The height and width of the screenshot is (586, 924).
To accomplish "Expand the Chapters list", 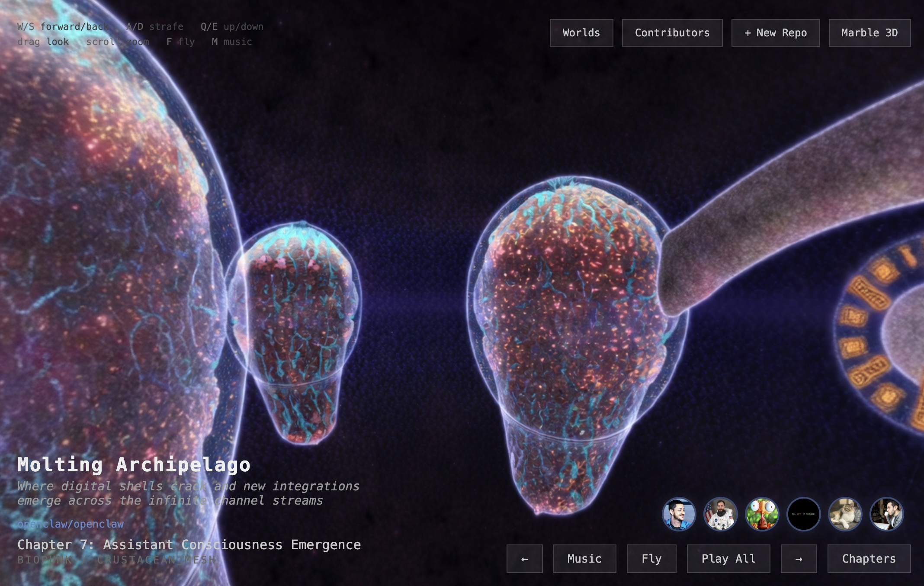I will click(x=869, y=559).
